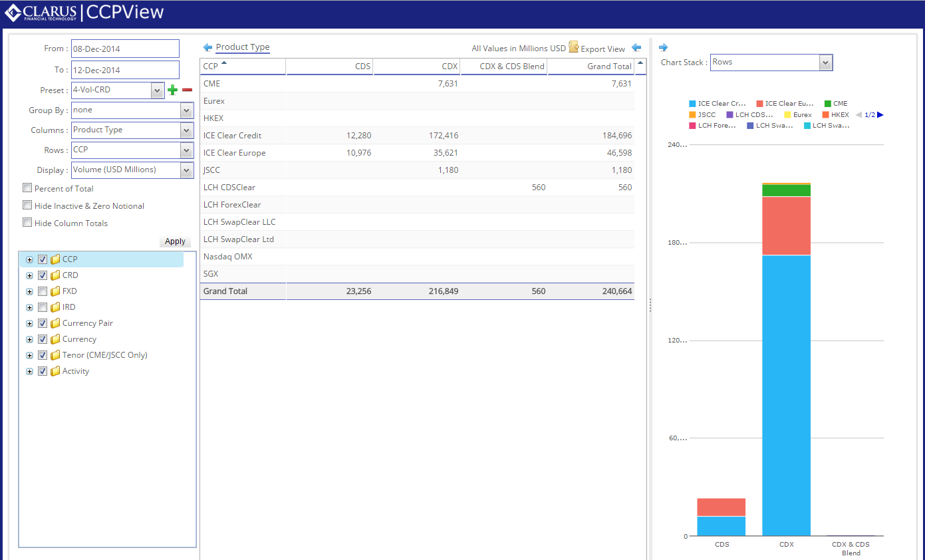Open the Rows dropdown set to CCP
The width and height of the screenshot is (925, 560).
click(x=187, y=150)
